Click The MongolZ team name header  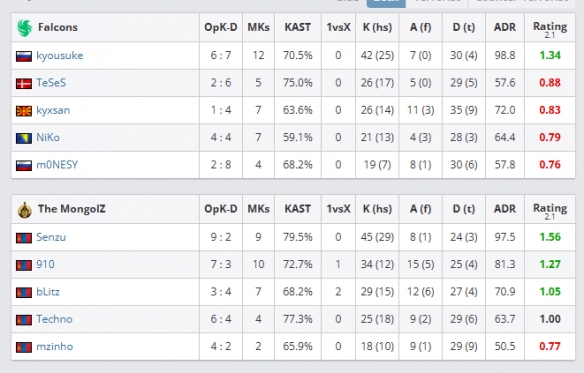click(x=72, y=209)
